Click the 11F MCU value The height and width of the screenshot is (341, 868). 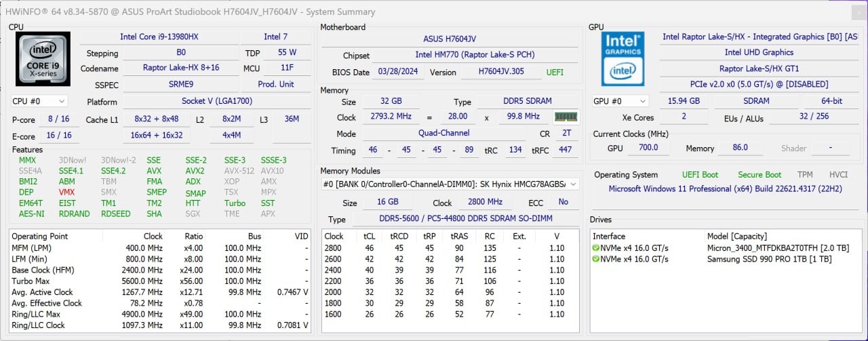[x=288, y=68]
